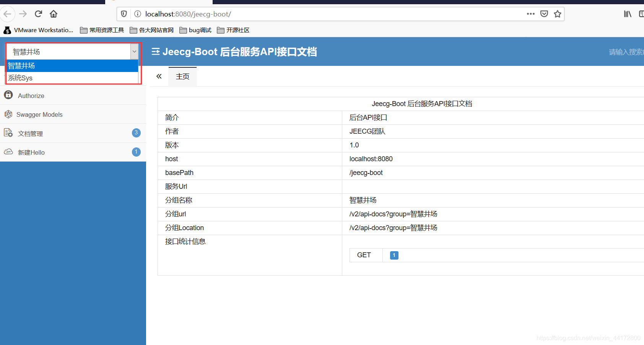644x345 pixels.
Task: Go back to the previous browser page
Action: click(7, 14)
